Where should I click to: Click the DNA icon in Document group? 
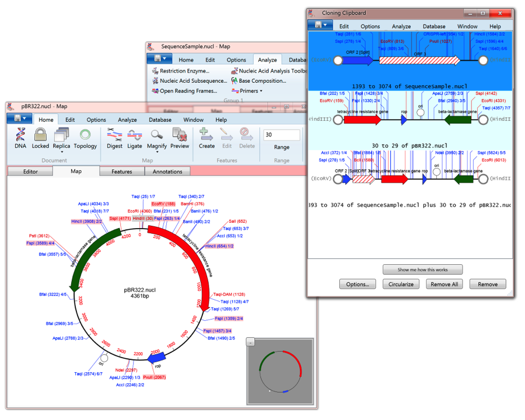click(x=20, y=138)
